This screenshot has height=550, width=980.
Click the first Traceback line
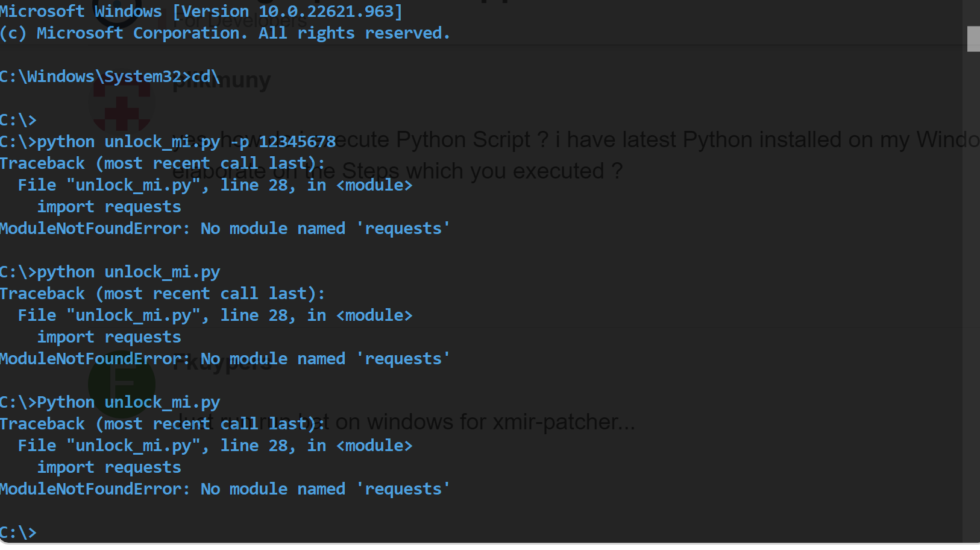(162, 163)
